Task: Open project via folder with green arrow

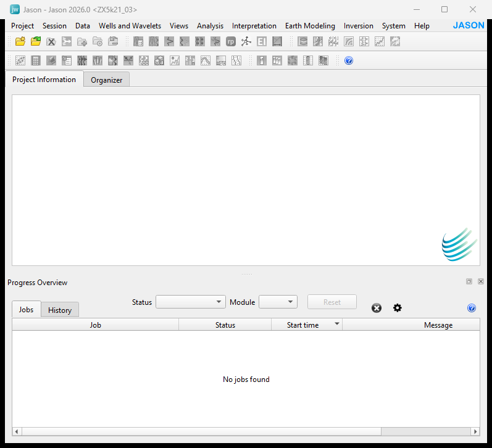Action: coord(35,41)
